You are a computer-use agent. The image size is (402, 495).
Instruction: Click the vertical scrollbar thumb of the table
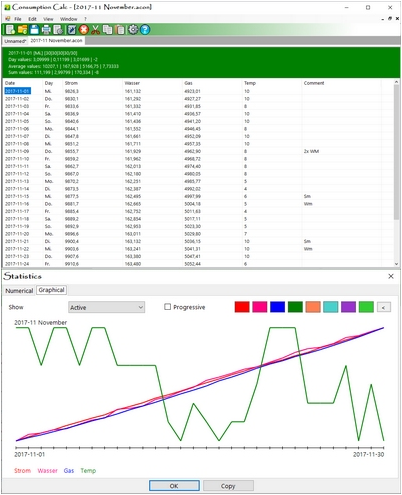396,152
